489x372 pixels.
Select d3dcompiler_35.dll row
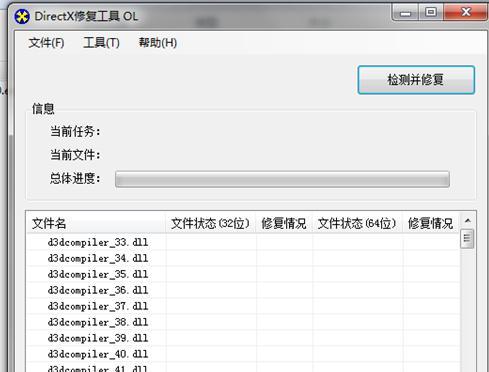click(243, 274)
